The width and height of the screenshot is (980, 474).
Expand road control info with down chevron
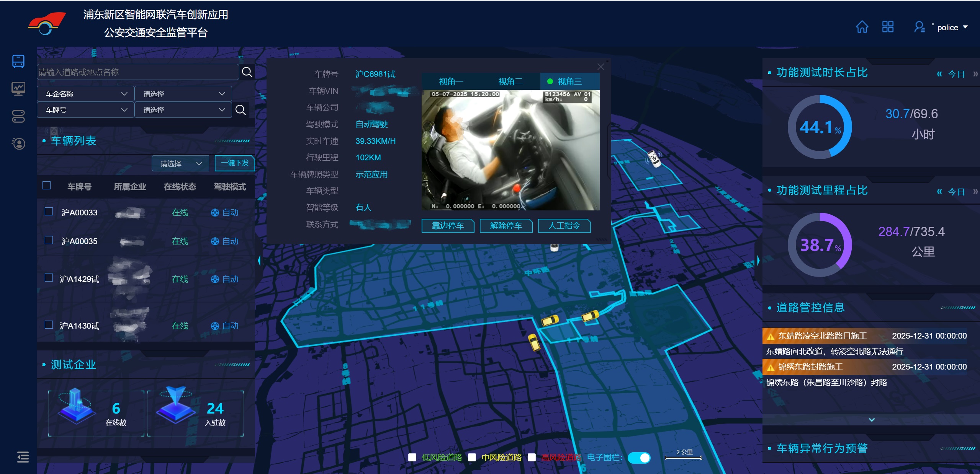coord(872,420)
